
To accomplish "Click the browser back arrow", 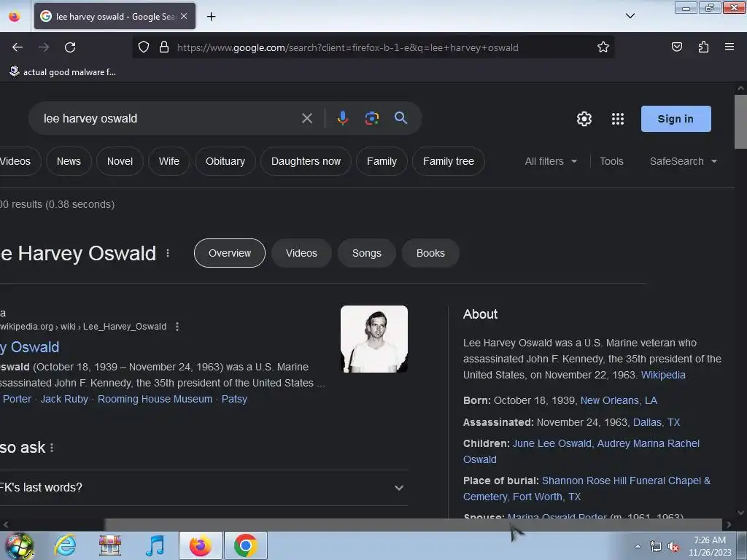I will (x=18, y=47).
